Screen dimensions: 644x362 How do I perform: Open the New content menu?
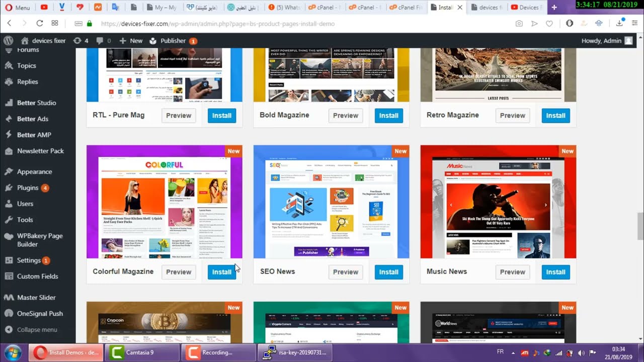[131, 41]
